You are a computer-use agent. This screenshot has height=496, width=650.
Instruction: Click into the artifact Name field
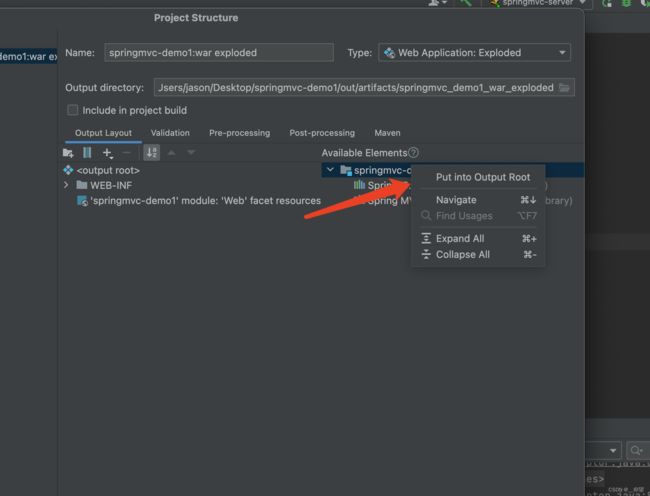click(219, 53)
